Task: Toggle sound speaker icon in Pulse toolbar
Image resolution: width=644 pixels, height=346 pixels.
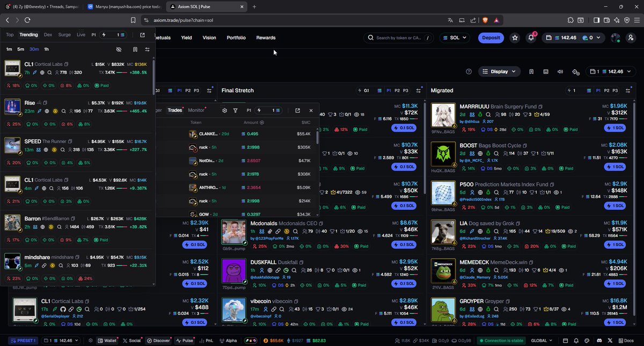Action: (x=560, y=71)
